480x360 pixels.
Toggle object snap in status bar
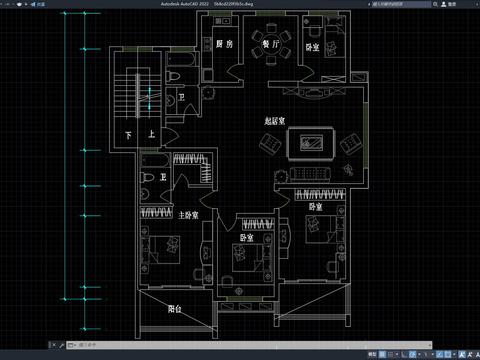point(448,354)
